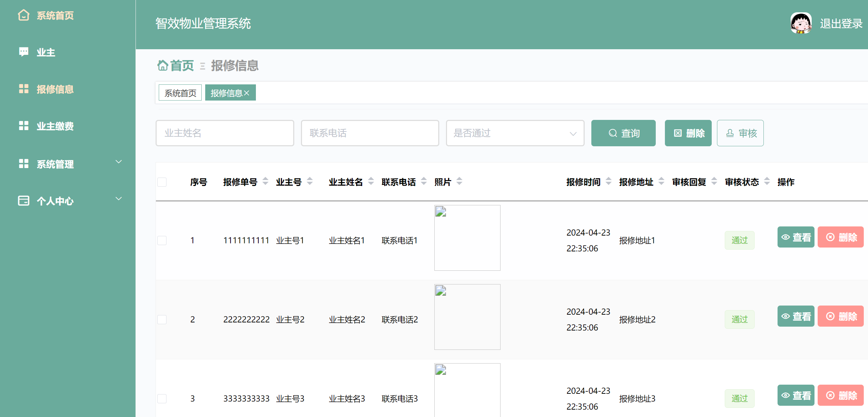Click the sort arrows on 报修单号 column

265,181
